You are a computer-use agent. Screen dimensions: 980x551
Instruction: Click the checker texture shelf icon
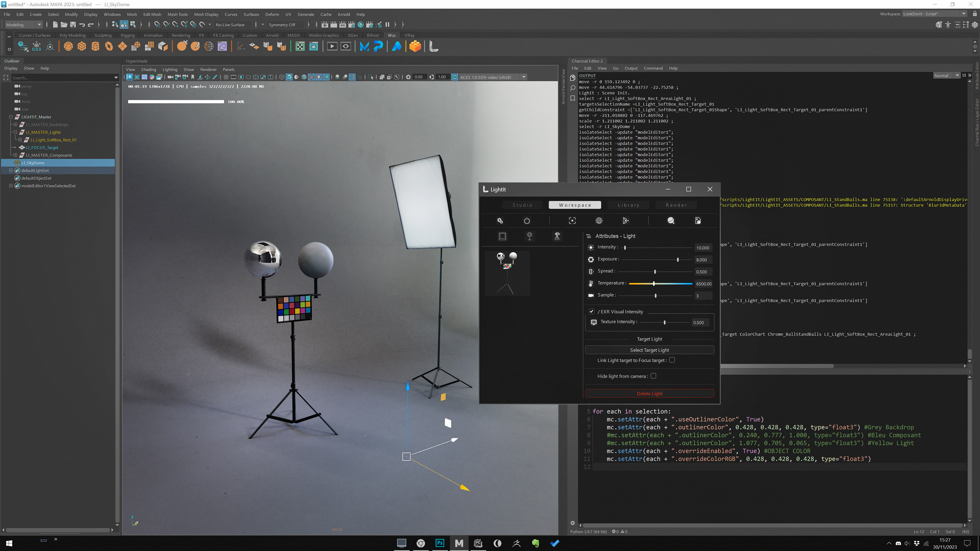click(x=300, y=46)
